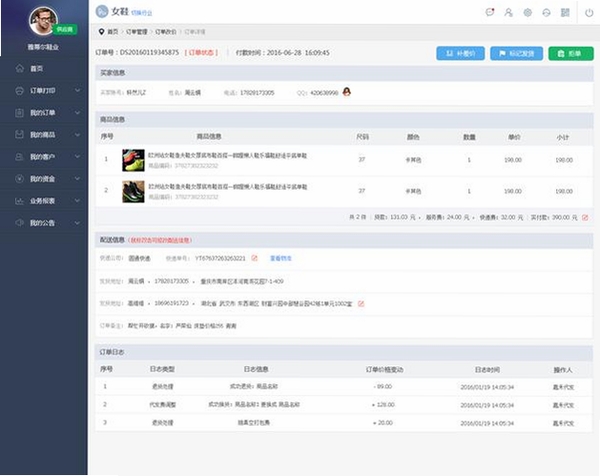Click the box icon beside 我的商品
The height and width of the screenshot is (476, 600).
point(20,134)
